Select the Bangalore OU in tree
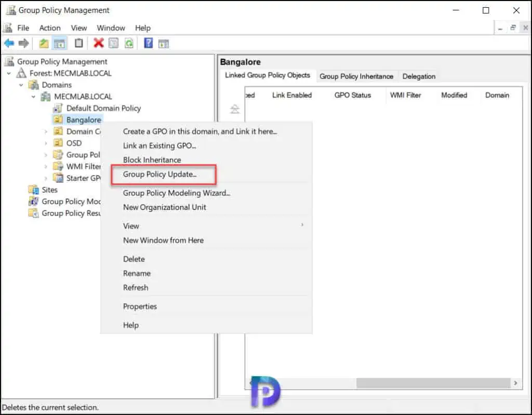Image resolution: width=532 pixels, height=415 pixels. [84, 120]
